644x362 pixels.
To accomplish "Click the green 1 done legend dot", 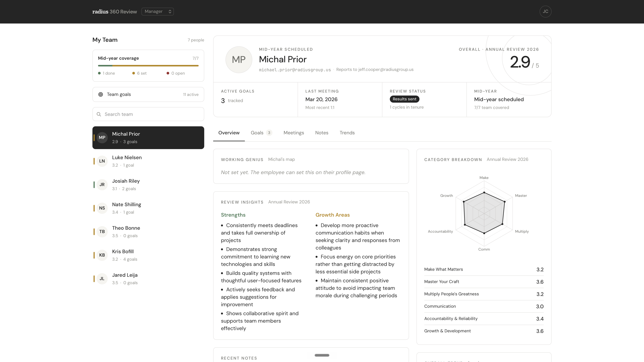I will (x=99, y=73).
